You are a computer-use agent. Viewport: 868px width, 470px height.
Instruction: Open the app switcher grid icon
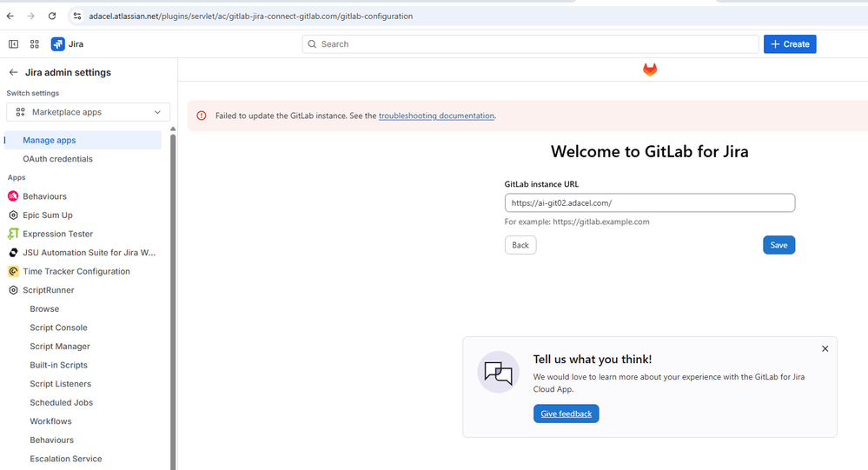click(35, 44)
